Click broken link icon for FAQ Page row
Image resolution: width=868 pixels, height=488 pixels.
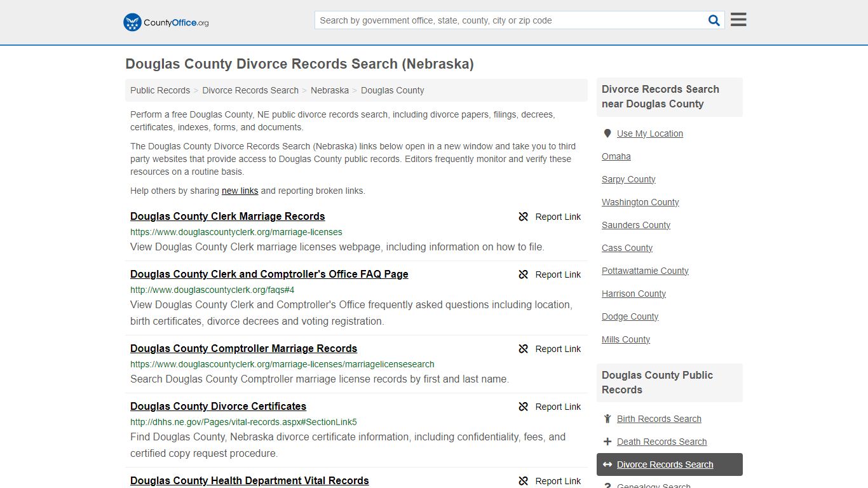click(524, 274)
